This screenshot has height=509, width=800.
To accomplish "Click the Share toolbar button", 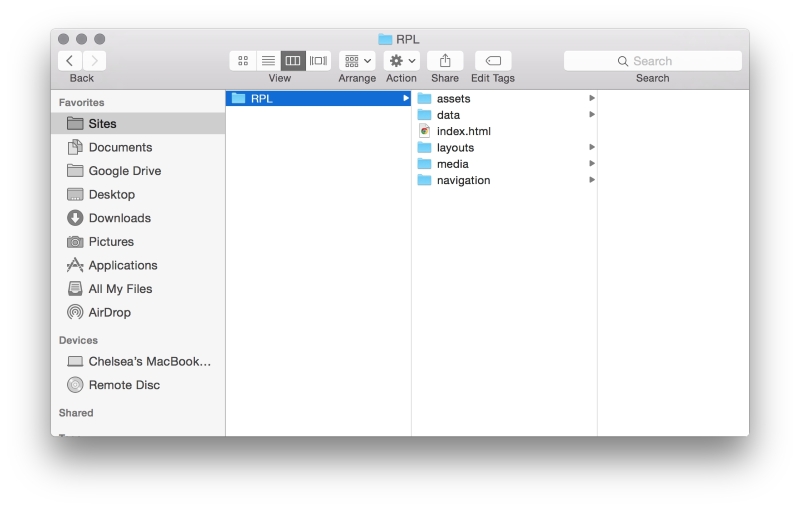I will 445,61.
